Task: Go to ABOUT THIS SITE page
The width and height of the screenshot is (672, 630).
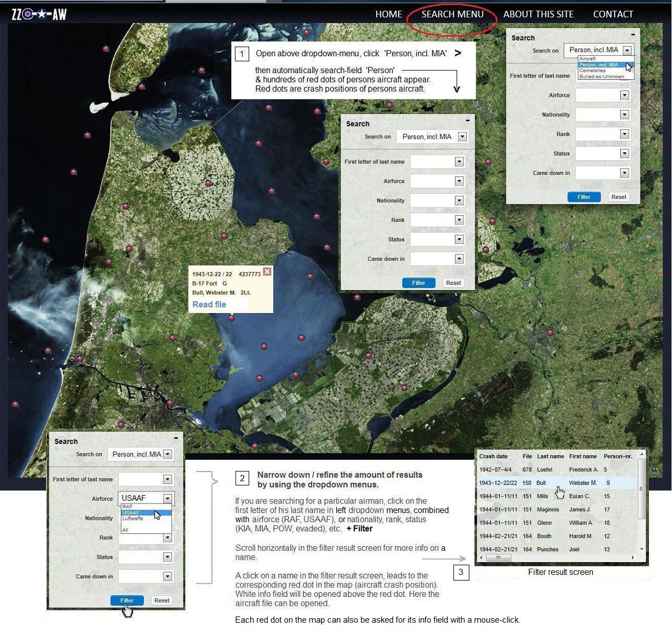Action: coord(538,14)
